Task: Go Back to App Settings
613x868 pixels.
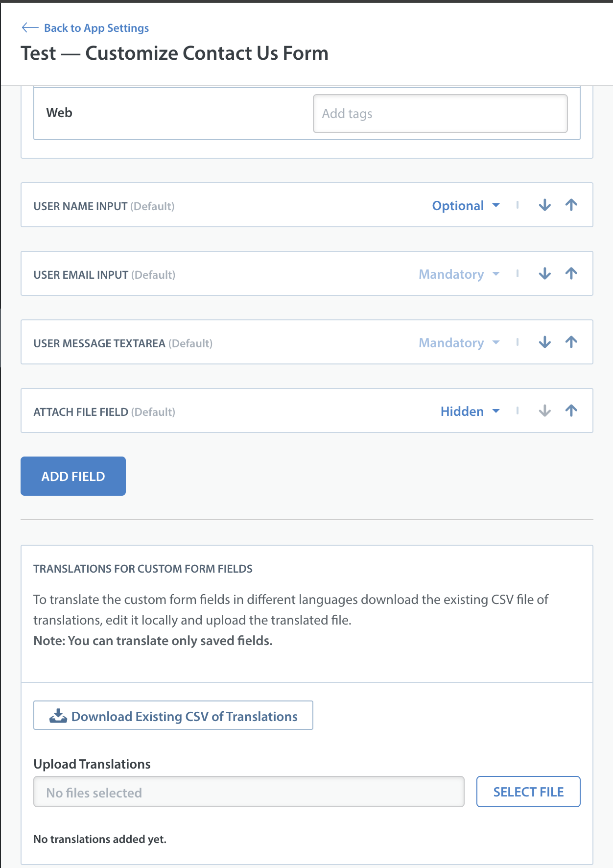Action: 96,28
